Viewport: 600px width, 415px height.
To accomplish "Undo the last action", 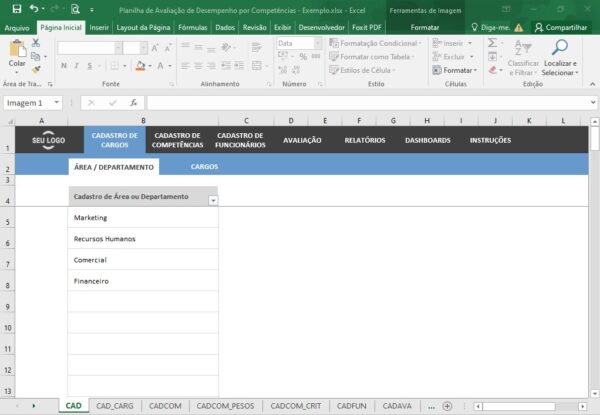I will 34,9.
